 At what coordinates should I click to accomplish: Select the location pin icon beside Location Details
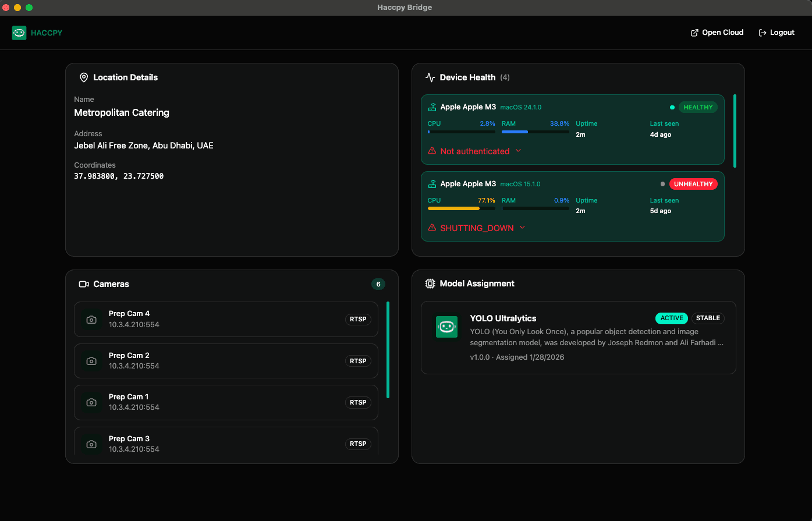(84, 77)
